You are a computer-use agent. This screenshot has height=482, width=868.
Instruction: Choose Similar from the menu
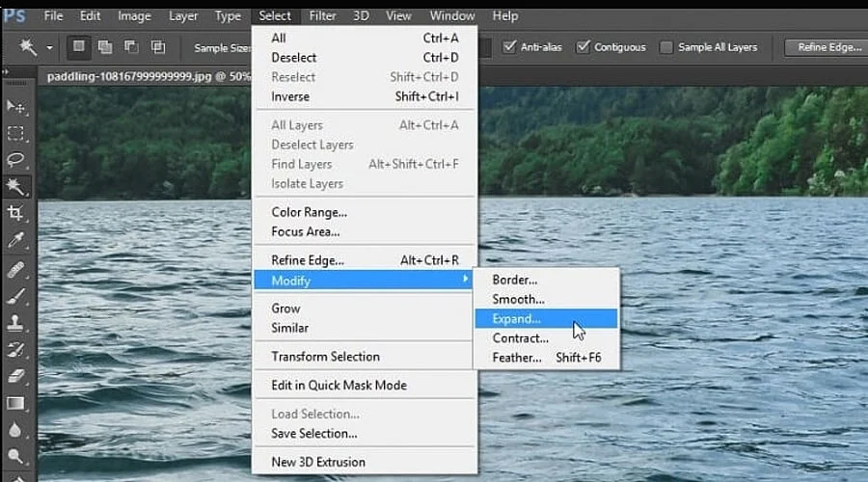[365, 328]
